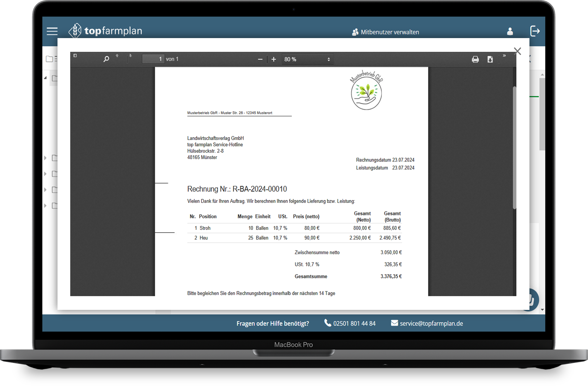
Task: Click the phone number 02501 801 44 84
Action: coord(354,324)
